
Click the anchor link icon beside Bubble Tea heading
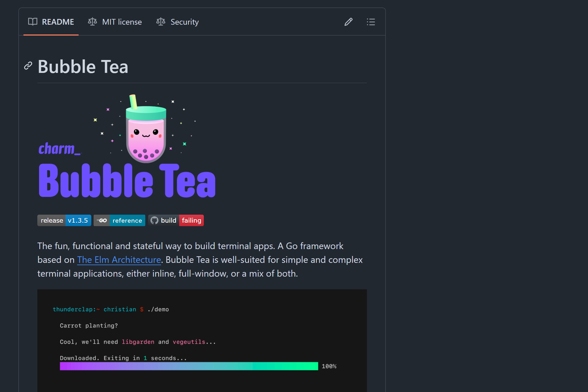pyautogui.click(x=28, y=66)
